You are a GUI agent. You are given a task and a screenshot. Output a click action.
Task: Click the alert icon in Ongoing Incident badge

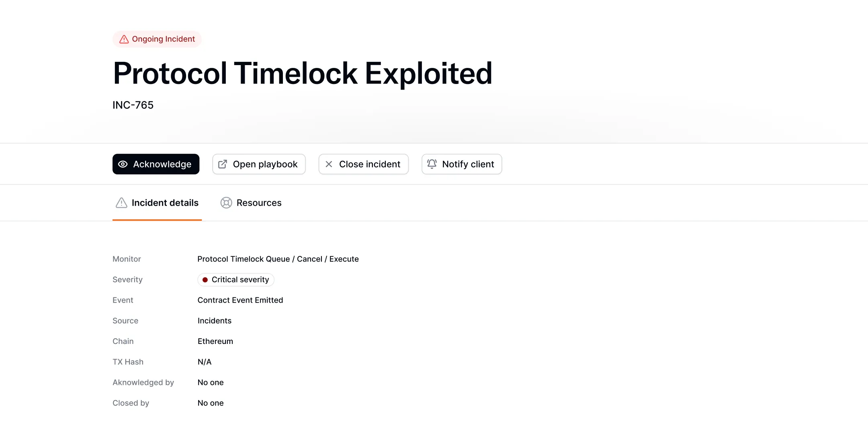click(124, 39)
